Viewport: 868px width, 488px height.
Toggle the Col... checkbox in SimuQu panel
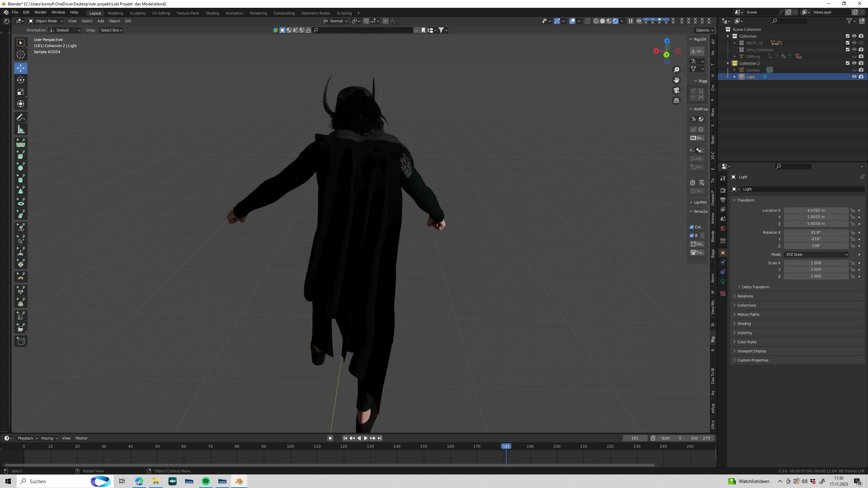coord(692,227)
